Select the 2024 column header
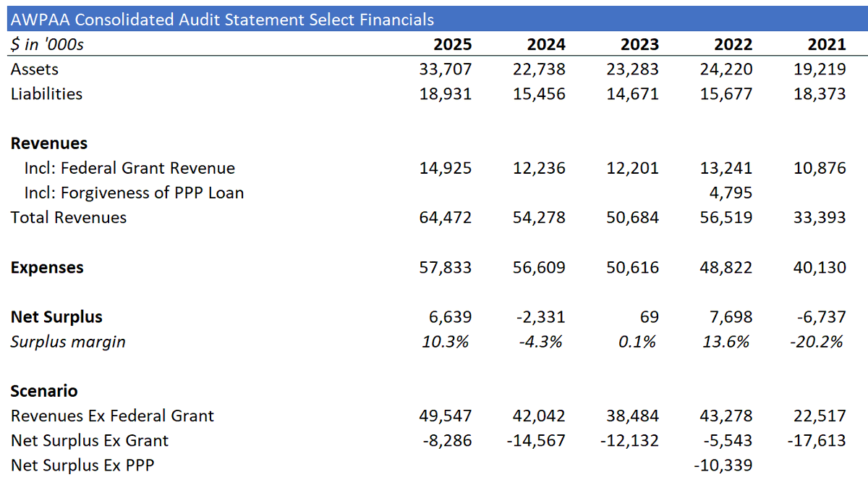 546,44
